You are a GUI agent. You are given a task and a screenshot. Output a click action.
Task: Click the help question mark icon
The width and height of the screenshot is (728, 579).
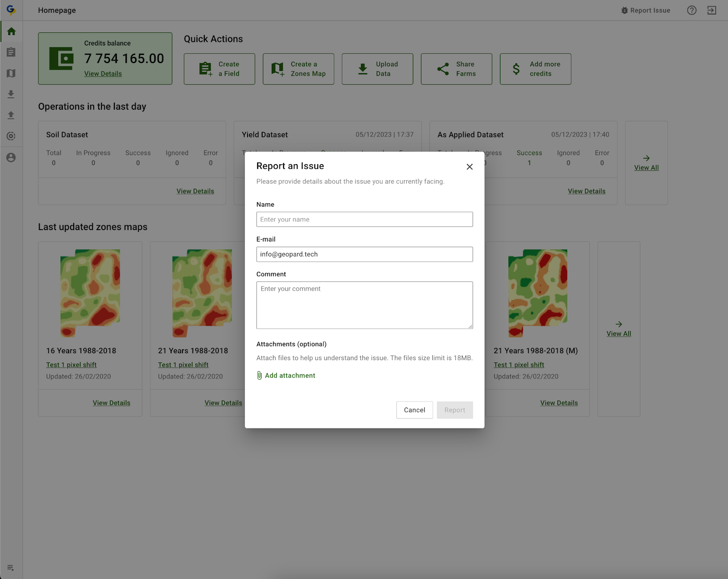click(692, 10)
